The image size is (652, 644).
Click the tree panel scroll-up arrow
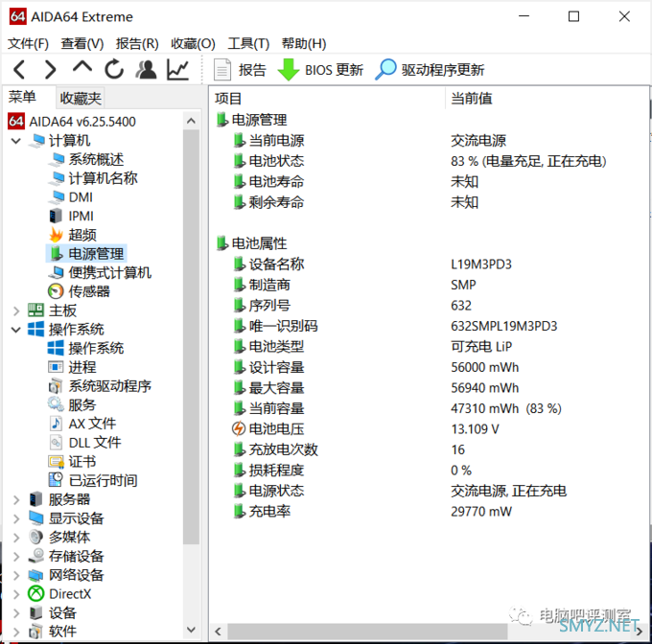tap(191, 121)
